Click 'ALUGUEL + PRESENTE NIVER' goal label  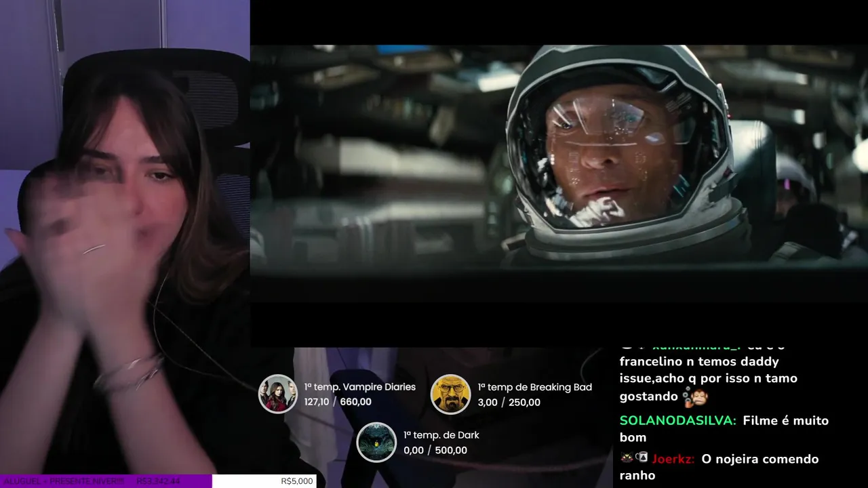coord(63,481)
